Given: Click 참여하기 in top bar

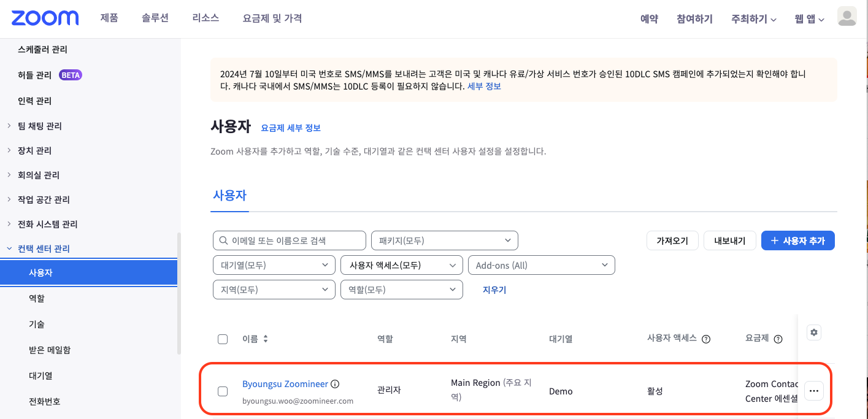Looking at the screenshot, I should click(694, 19).
